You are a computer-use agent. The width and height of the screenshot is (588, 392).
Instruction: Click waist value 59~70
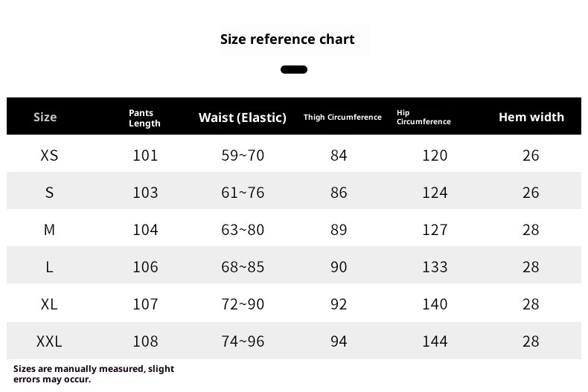(243, 155)
